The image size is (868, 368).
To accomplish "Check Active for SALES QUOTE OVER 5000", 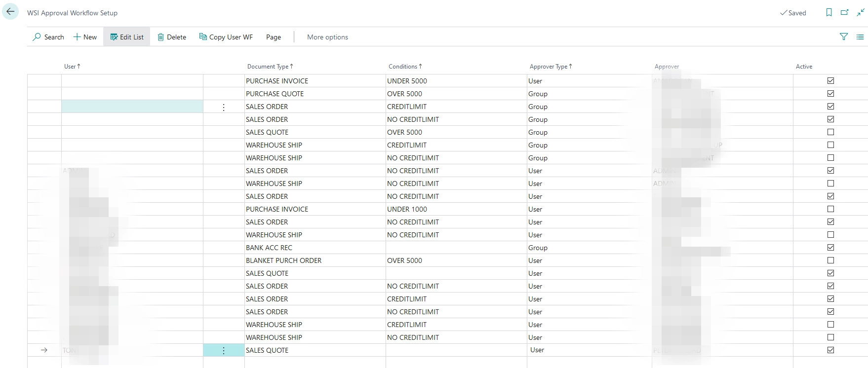I will pos(830,132).
